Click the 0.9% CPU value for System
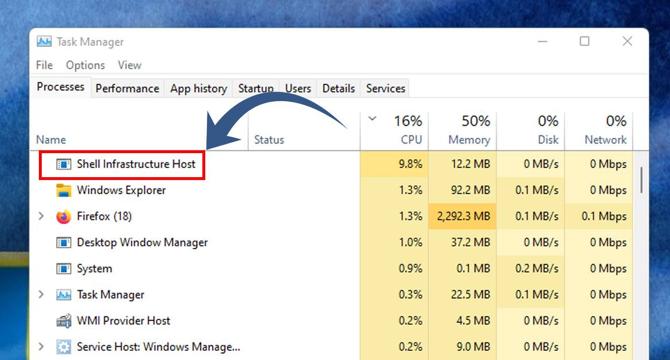The width and height of the screenshot is (670, 360). 410,269
